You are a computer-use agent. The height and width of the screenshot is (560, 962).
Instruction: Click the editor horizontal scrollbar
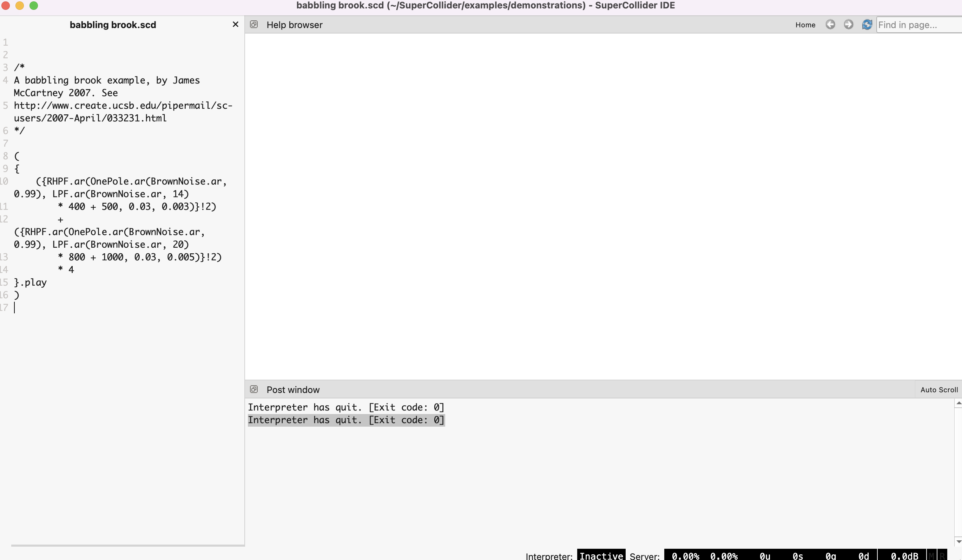tap(127, 546)
